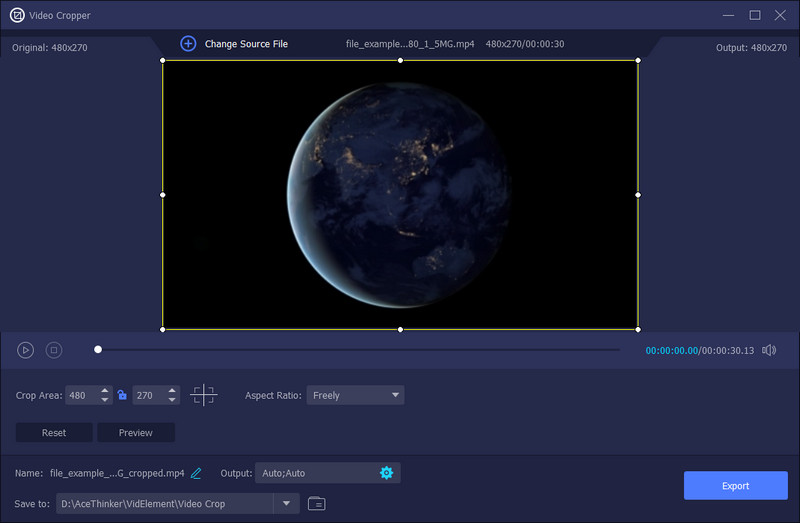Click the Preview button
This screenshot has width=800, height=523.
tap(136, 433)
